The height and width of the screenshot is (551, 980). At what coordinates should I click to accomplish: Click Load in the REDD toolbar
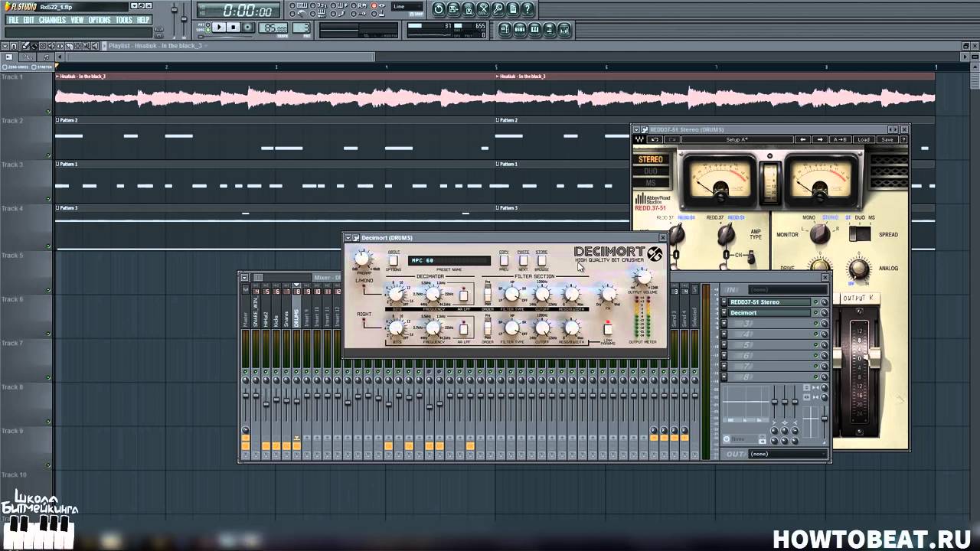pyautogui.click(x=864, y=139)
